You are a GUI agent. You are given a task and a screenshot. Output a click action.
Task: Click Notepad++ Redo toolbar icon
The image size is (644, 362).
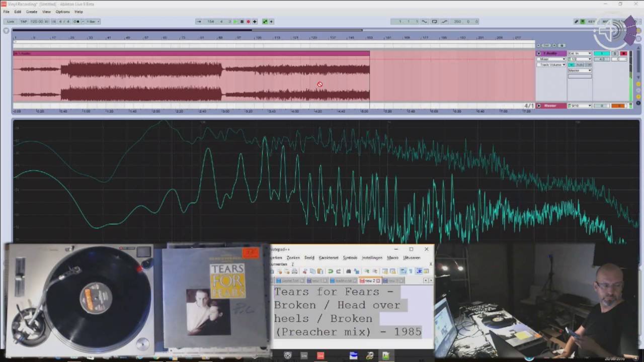(x=338, y=271)
